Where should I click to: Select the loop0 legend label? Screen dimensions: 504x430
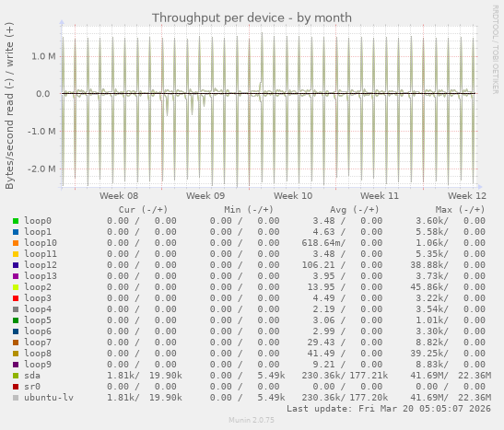tap(38, 221)
